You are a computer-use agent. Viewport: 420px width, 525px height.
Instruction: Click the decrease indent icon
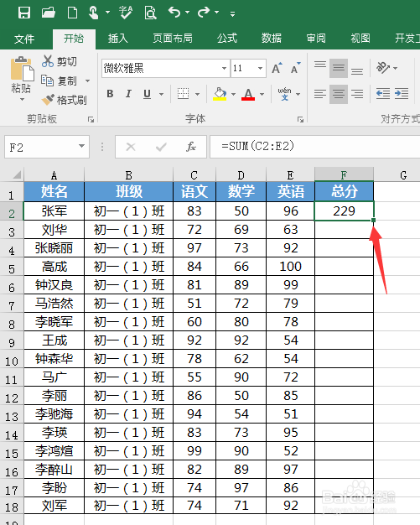pos(383,94)
